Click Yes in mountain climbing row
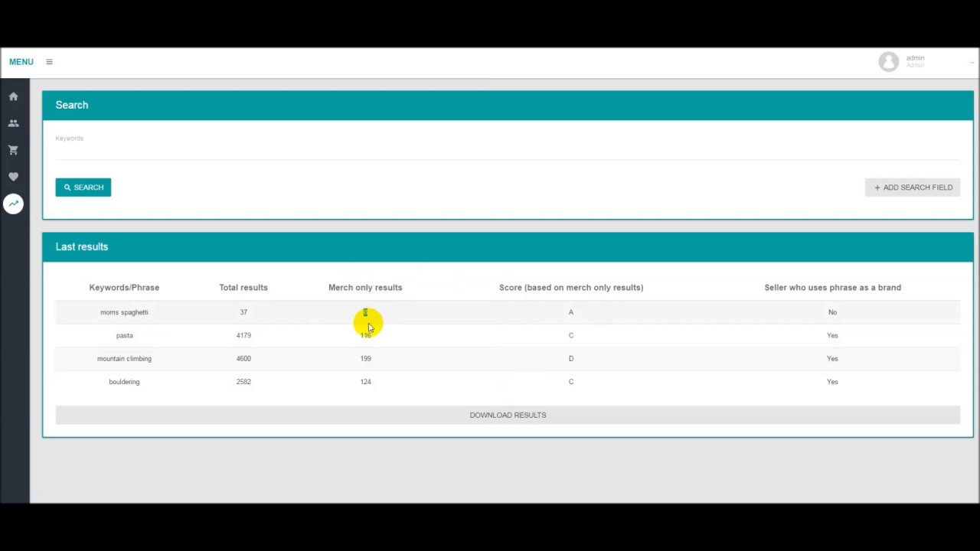 (832, 358)
